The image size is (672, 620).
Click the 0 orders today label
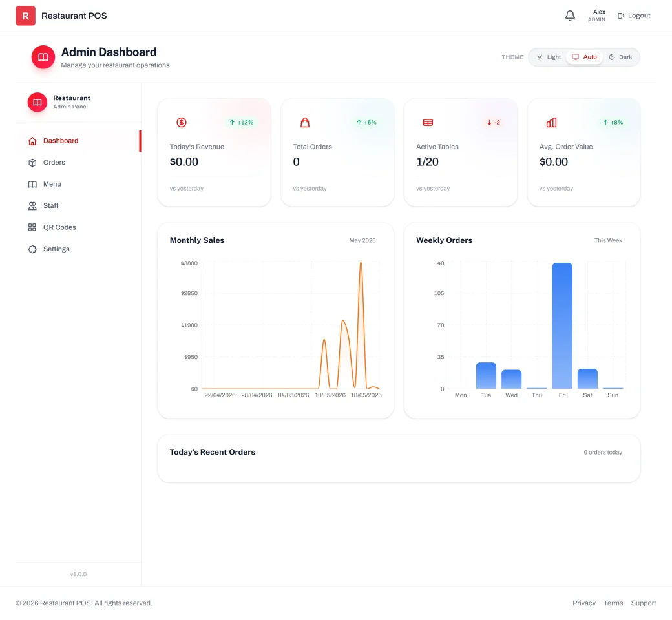click(603, 453)
